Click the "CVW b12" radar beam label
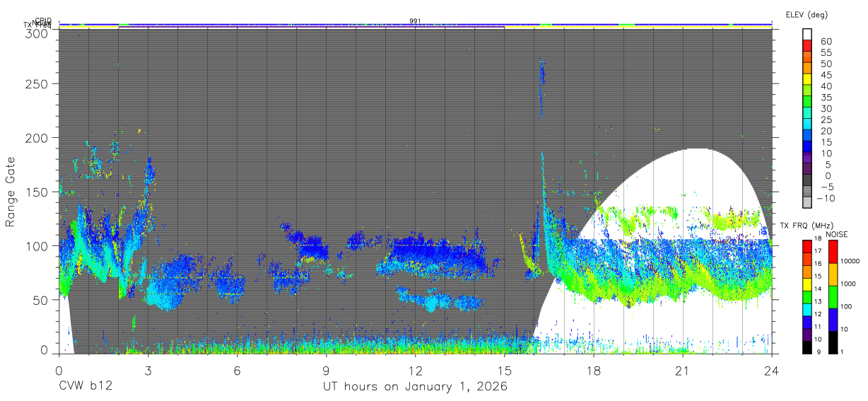The image size is (868, 401). (x=85, y=387)
